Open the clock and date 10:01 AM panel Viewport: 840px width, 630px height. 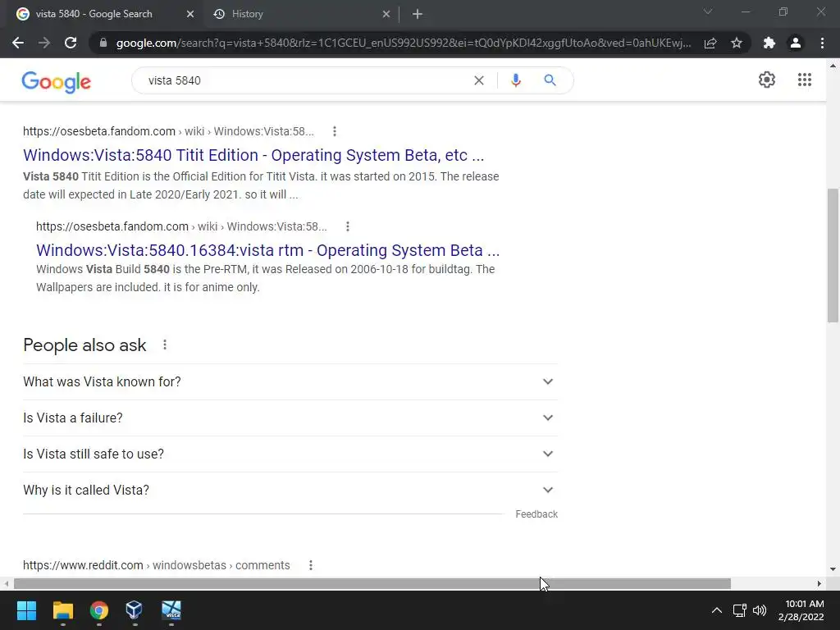[801, 610]
